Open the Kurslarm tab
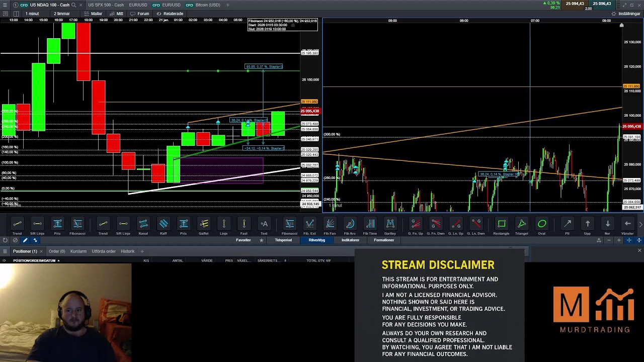The image size is (644, 362). coord(78,251)
